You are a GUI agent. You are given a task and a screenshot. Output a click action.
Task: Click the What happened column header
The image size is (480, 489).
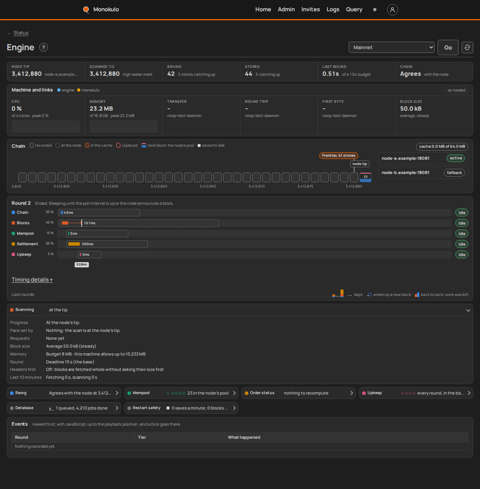pos(244,437)
